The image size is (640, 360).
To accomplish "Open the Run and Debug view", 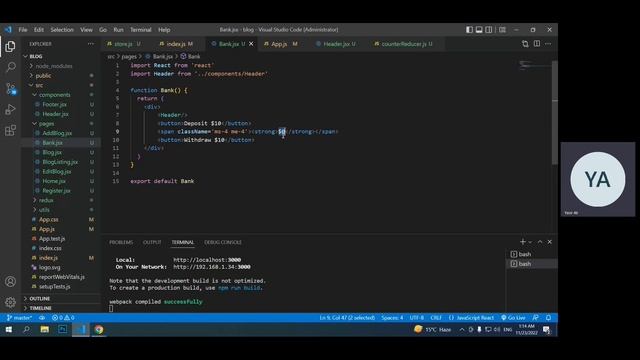I will [11, 109].
